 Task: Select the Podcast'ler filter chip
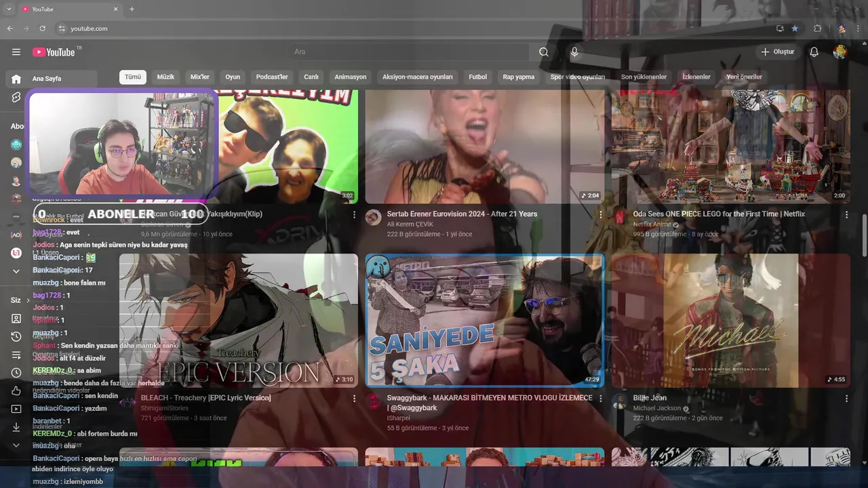point(272,77)
